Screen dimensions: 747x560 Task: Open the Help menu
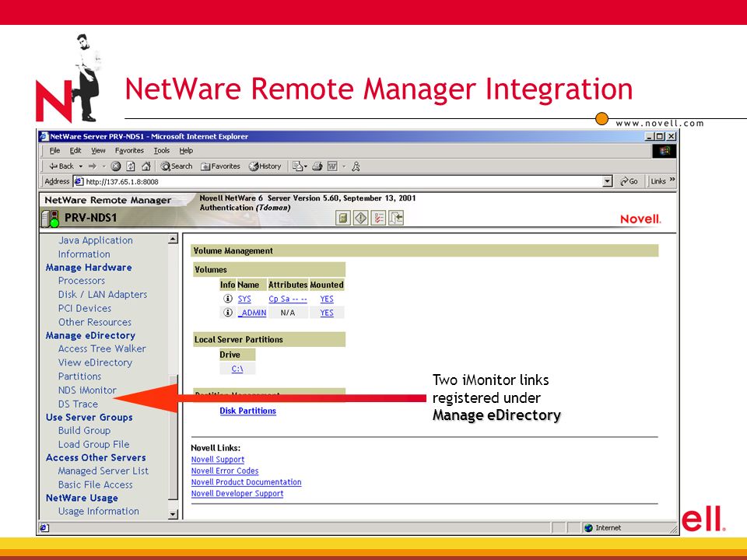tap(186, 150)
